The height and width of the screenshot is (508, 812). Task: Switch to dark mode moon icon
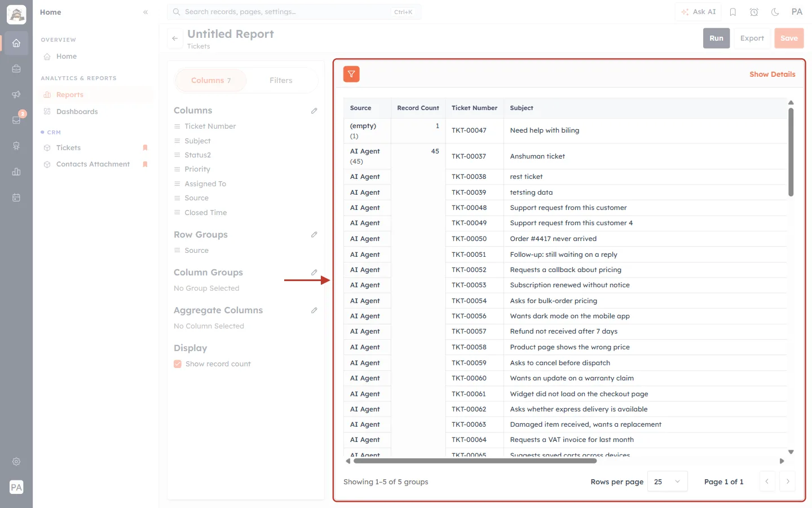775,12
